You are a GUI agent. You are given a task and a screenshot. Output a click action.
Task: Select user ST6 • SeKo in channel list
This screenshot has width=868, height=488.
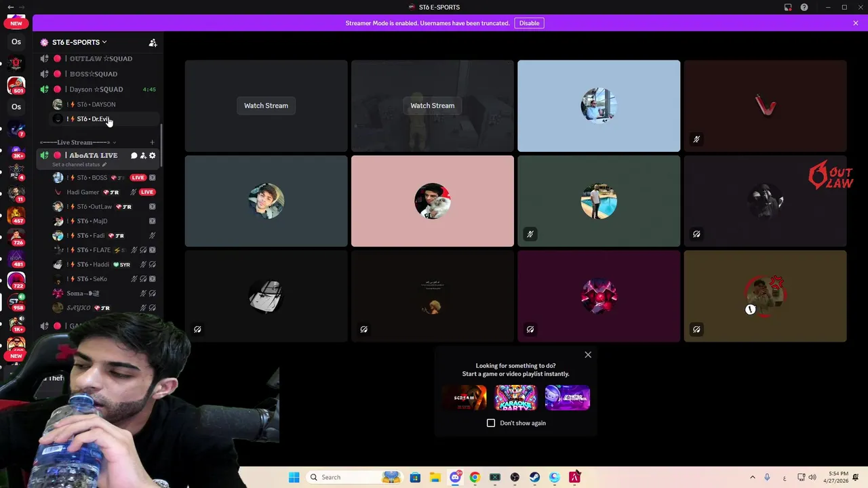[x=92, y=279]
